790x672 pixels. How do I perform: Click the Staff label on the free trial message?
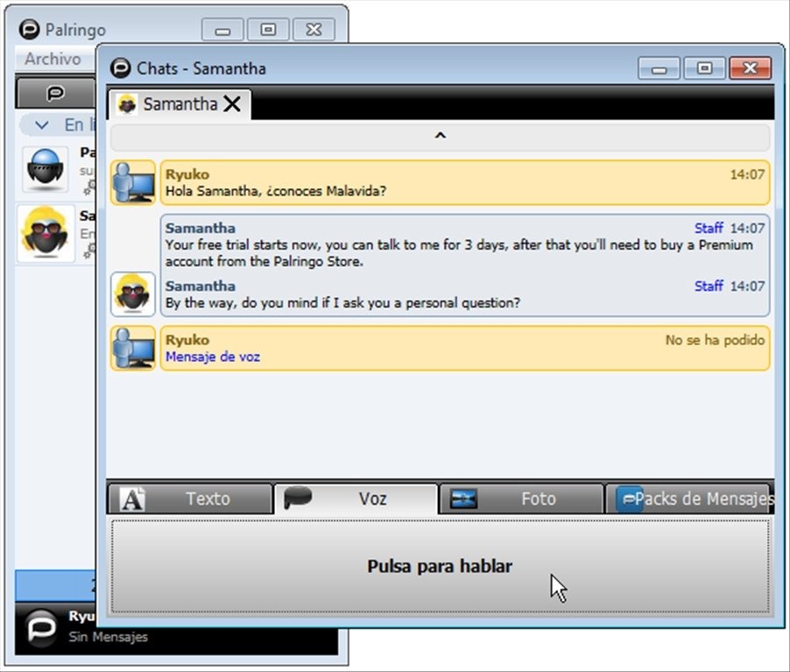point(709,229)
